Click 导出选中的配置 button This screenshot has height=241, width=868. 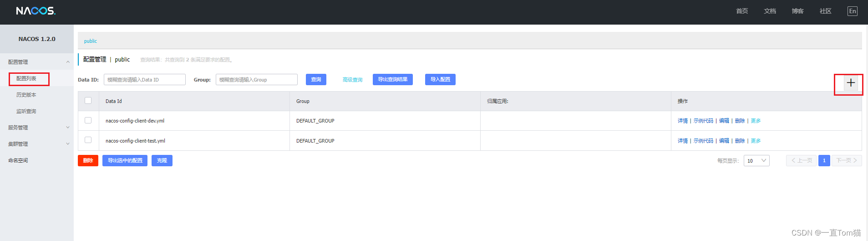coord(125,160)
